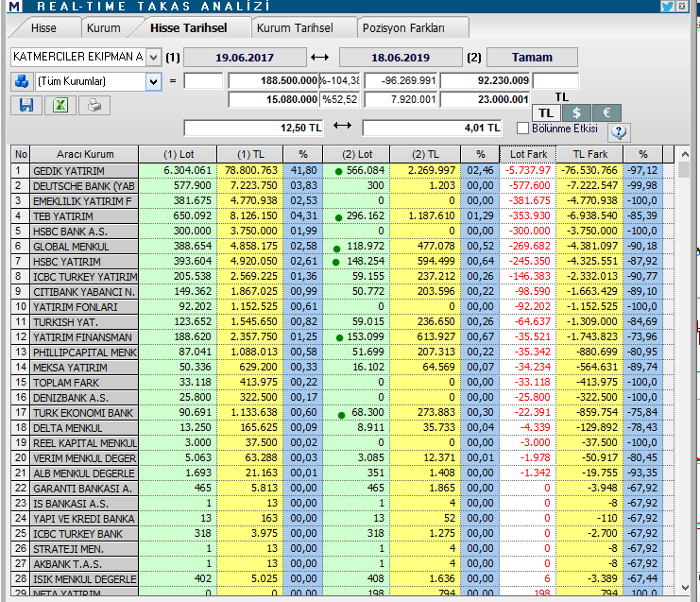Click scroll down arrow of table scrollbar
Image resolution: width=700 pixels, height=602 pixels.
(685, 588)
